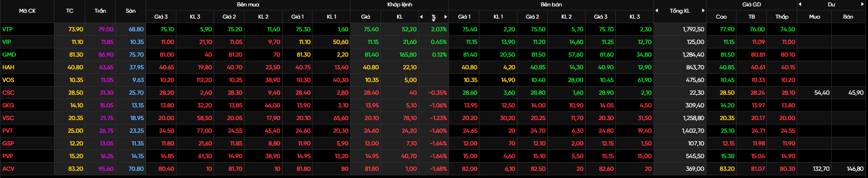This screenshot has width=868, height=178.
Task: Click the Khớp lệnh group header
Action: [x=400, y=5]
